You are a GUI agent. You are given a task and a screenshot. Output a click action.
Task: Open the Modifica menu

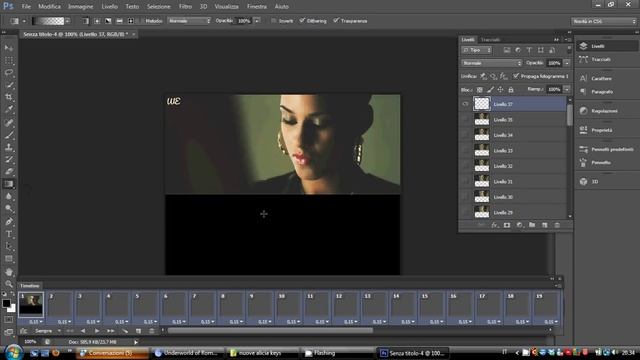[x=49, y=7]
